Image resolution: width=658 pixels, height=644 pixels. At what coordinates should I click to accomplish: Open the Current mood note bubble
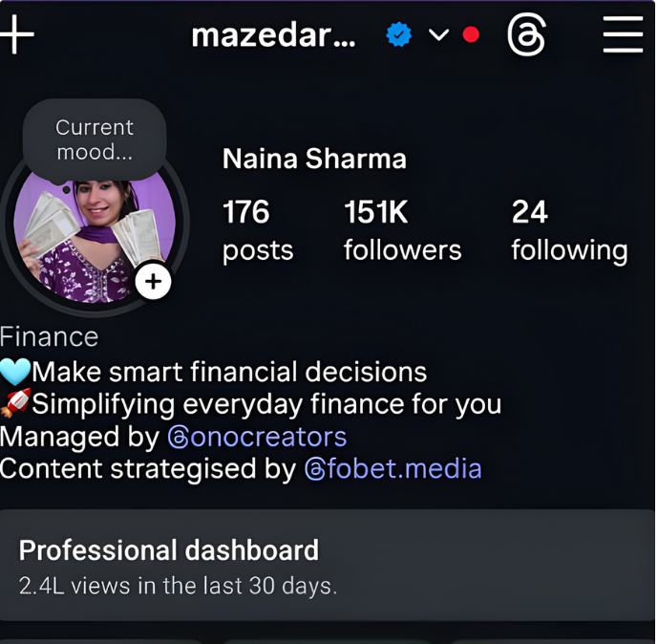(x=95, y=140)
